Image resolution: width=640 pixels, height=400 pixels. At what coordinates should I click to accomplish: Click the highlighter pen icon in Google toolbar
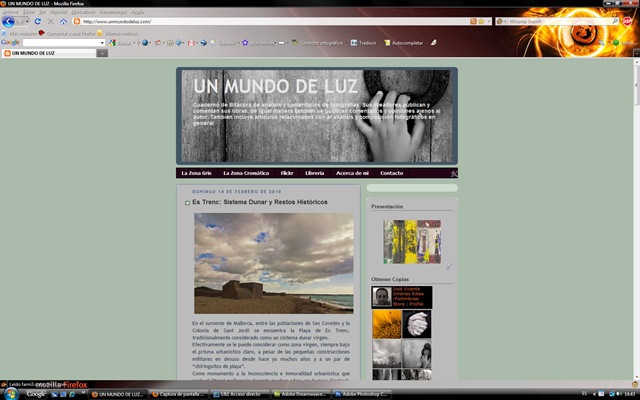coord(433,42)
